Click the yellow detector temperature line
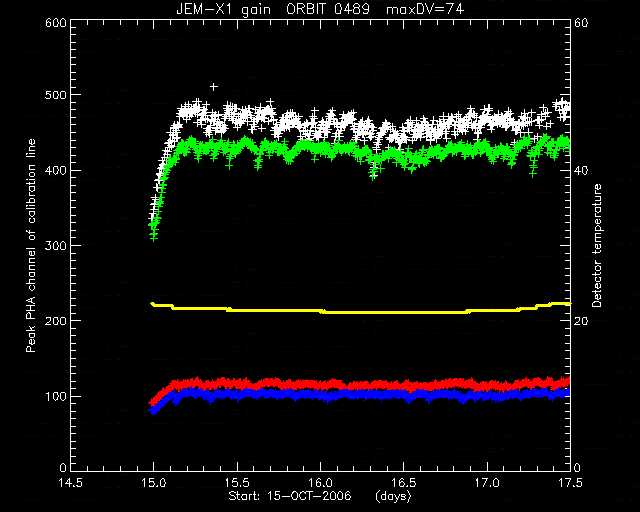 click(x=359, y=312)
